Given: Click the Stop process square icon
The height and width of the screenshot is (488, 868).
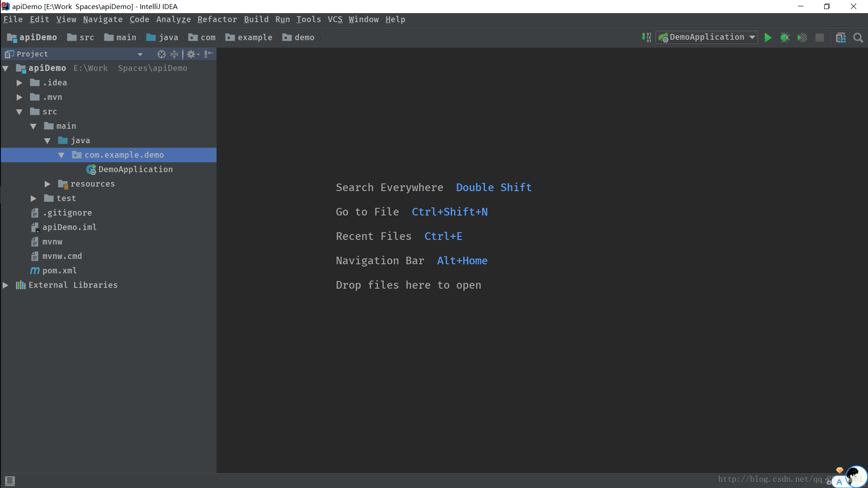Looking at the screenshot, I should pos(820,38).
